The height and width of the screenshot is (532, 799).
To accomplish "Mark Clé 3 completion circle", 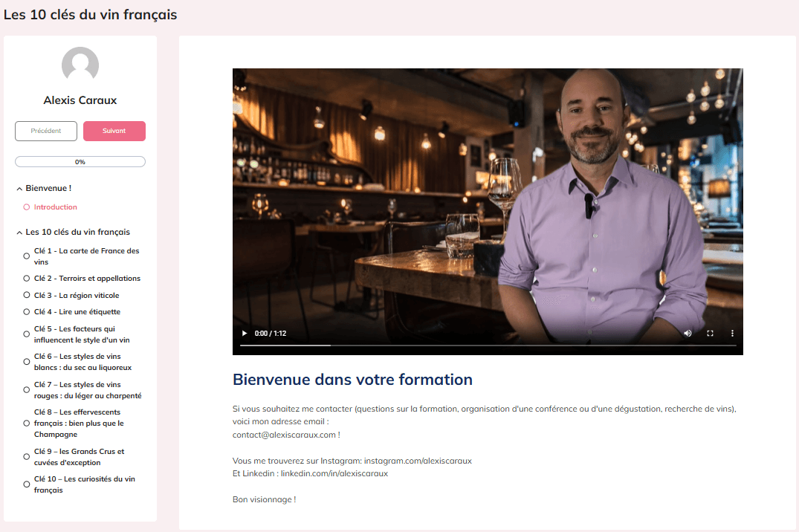I will 27,295.
